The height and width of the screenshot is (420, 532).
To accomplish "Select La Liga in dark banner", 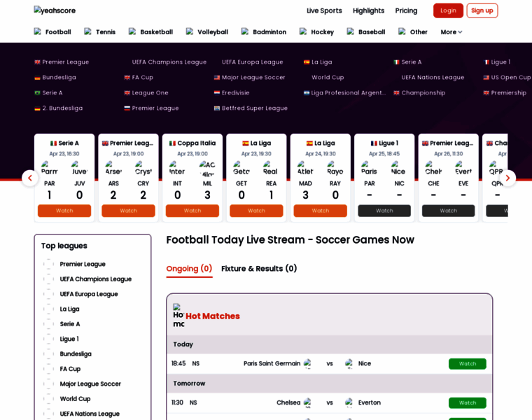I will (x=318, y=62).
